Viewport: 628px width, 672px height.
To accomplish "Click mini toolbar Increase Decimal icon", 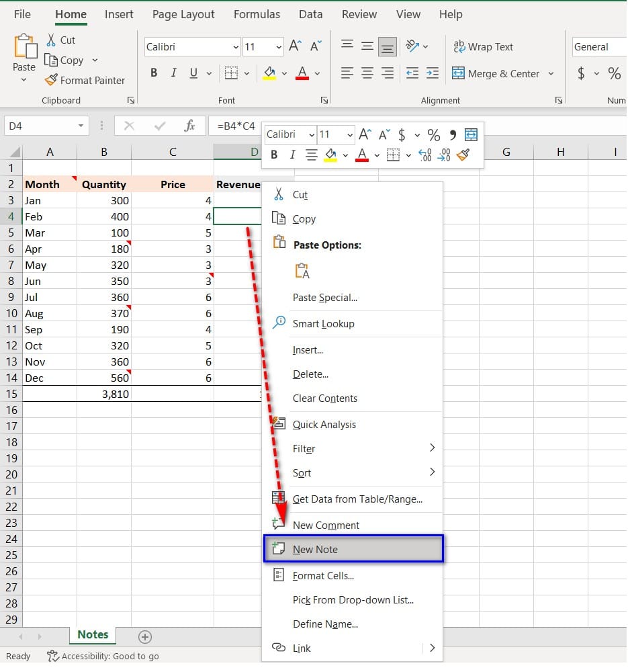I will (424, 155).
